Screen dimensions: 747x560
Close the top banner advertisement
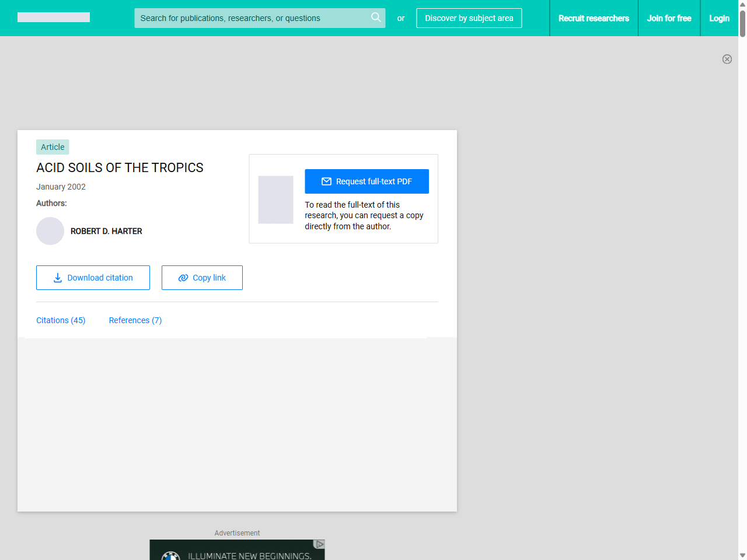tap(727, 59)
